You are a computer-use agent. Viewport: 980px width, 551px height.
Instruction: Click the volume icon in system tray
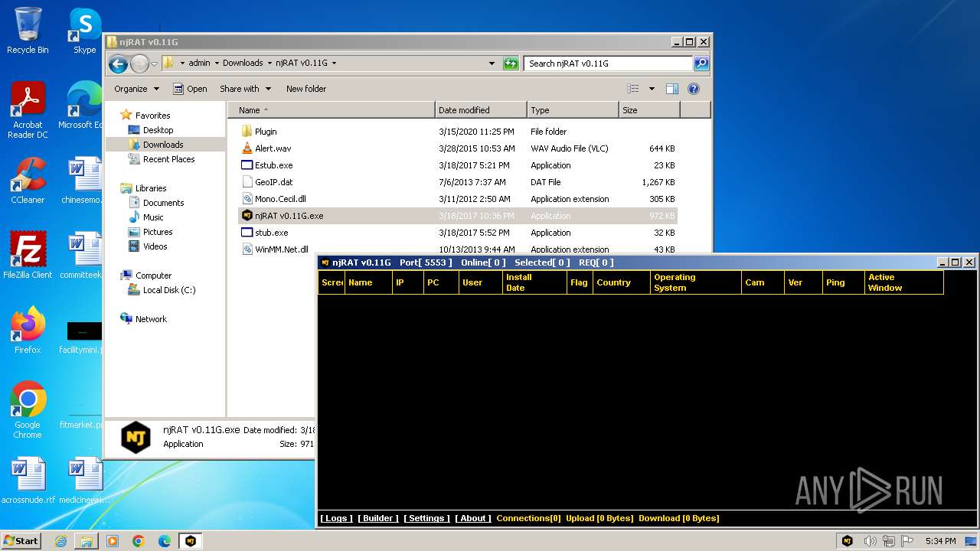(x=870, y=541)
